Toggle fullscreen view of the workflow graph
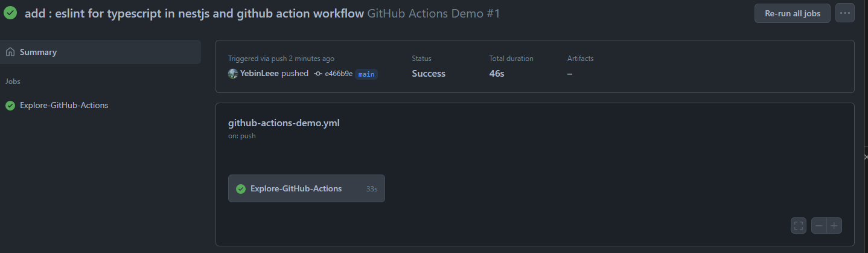 [799, 226]
